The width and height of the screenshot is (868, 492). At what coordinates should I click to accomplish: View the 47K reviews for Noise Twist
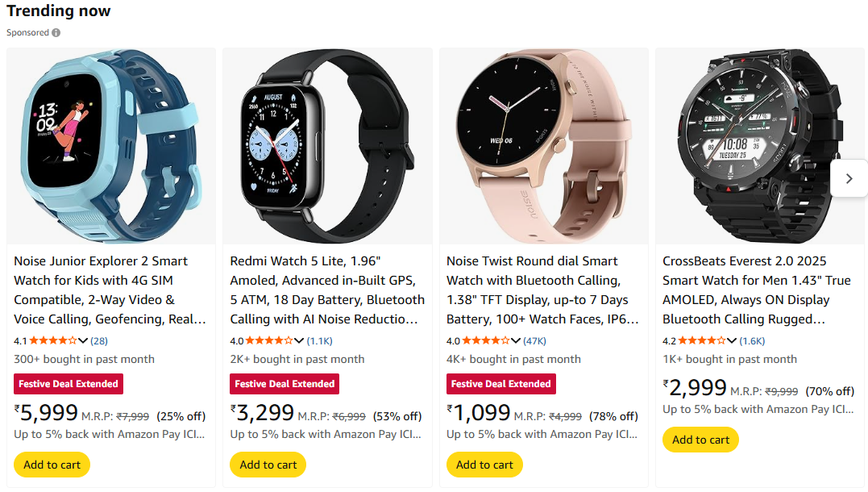[x=534, y=340]
